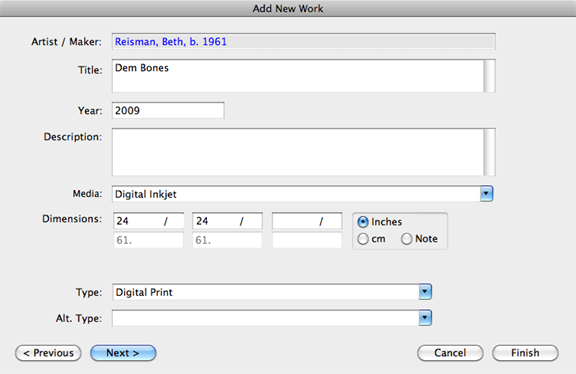Click first converted value 61. field
Image resolution: width=576 pixels, height=374 pixels.
[x=148, y=240]
